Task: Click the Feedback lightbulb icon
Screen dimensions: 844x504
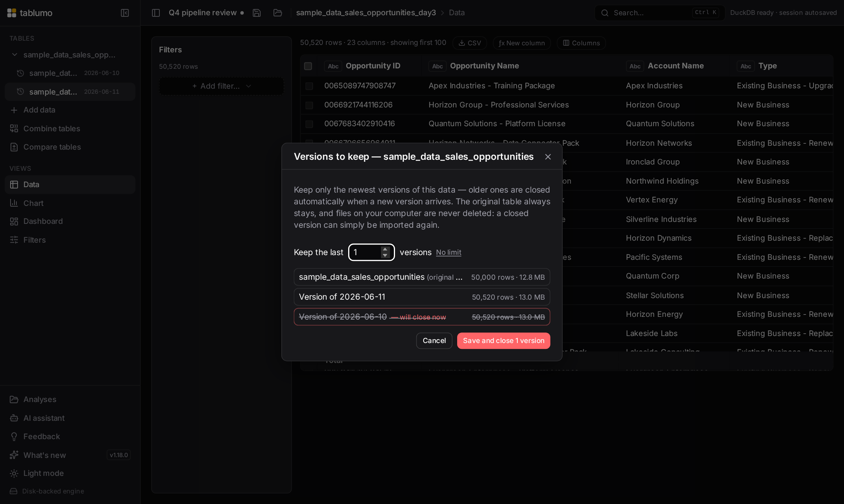Action: pos(14,436)
